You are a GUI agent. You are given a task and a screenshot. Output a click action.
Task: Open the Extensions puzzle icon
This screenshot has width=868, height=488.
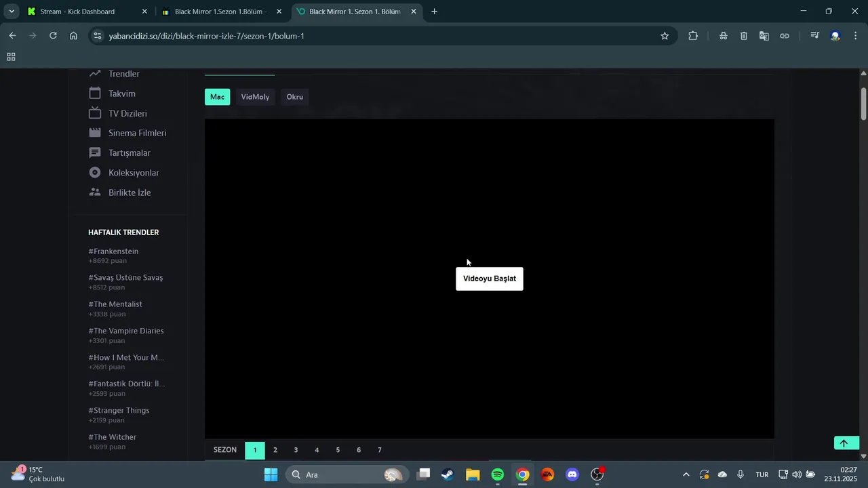[x=693, y=36]
